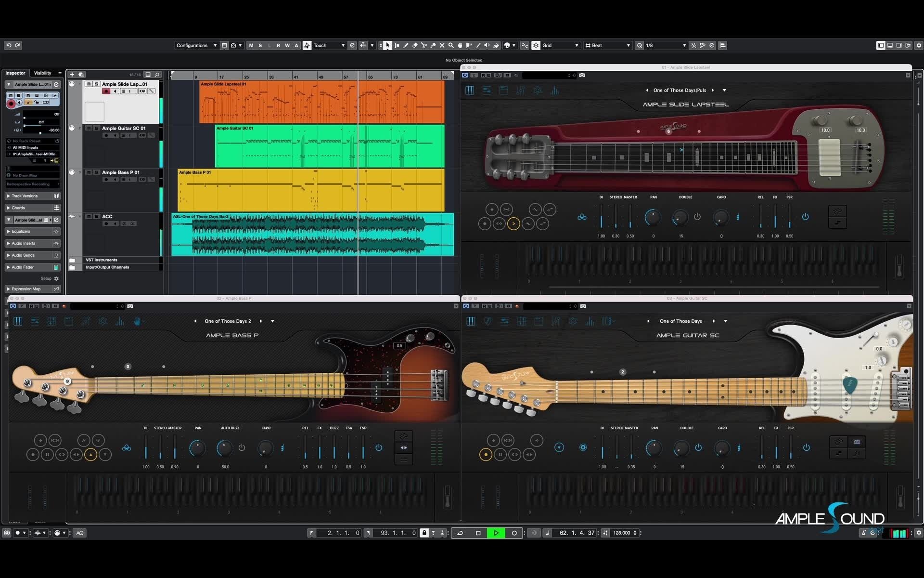Open the Configurations dropdown
The width and height of the screenshot is (924, 578).
tap(196, 45)
